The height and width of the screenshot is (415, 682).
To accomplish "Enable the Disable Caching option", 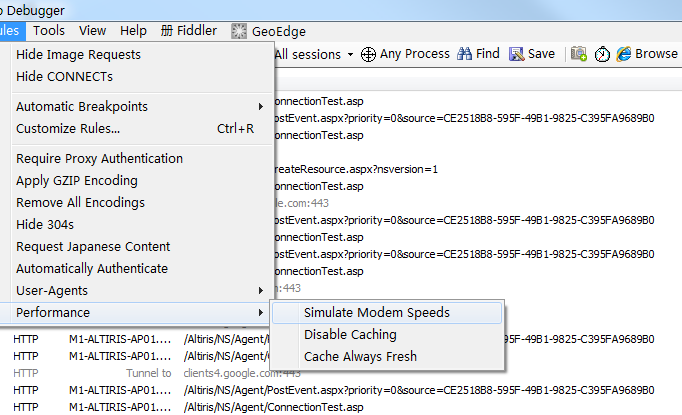I will 350,335.
